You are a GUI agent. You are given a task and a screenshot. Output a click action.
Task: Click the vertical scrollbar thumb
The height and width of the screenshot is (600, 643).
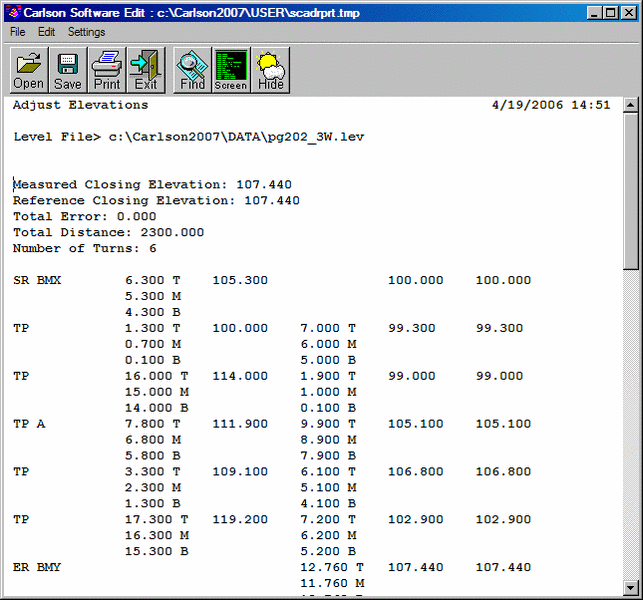(x=631, y=192)
